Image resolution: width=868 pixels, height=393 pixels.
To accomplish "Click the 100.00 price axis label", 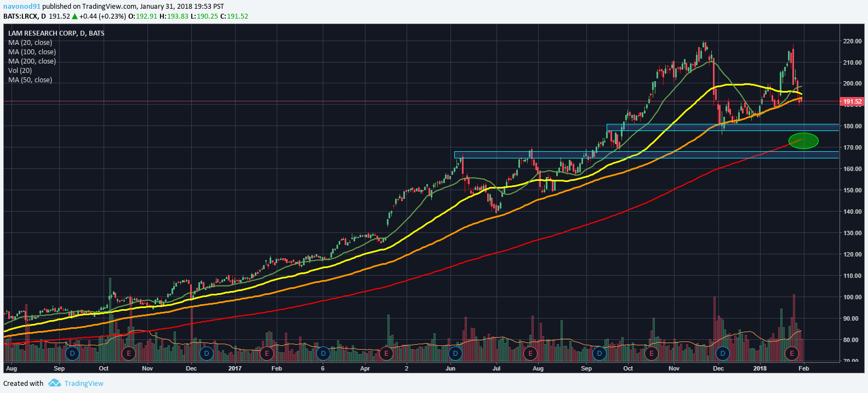I will point(852,297).
